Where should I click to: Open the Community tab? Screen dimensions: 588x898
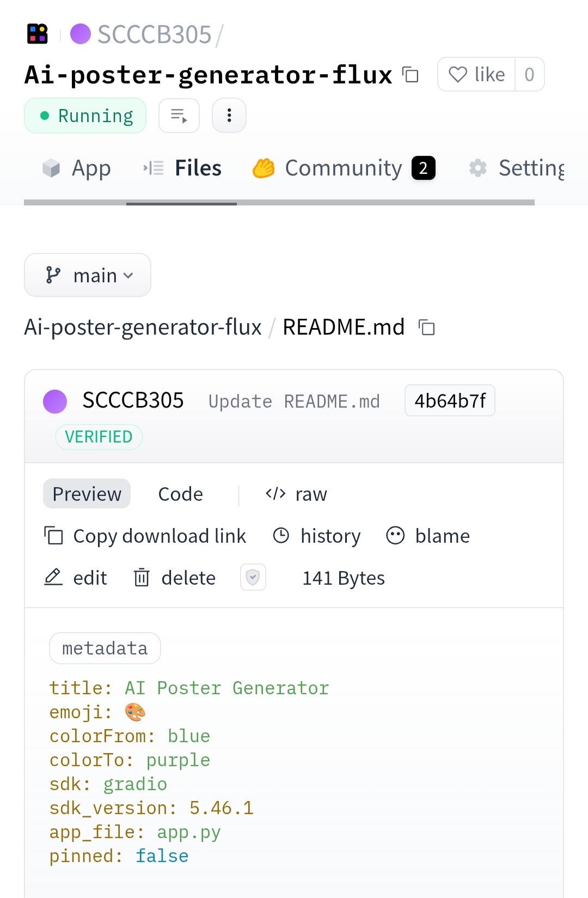(x=344, y=168)
